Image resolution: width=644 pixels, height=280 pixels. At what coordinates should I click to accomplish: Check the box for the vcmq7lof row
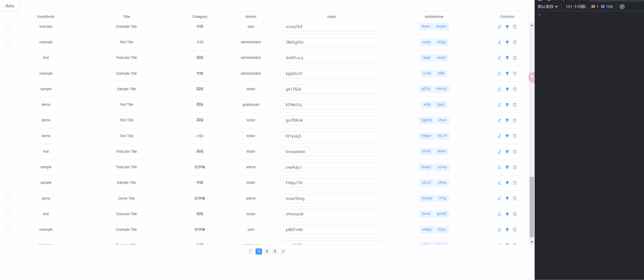pyautogui.click(x=8, y=26)
